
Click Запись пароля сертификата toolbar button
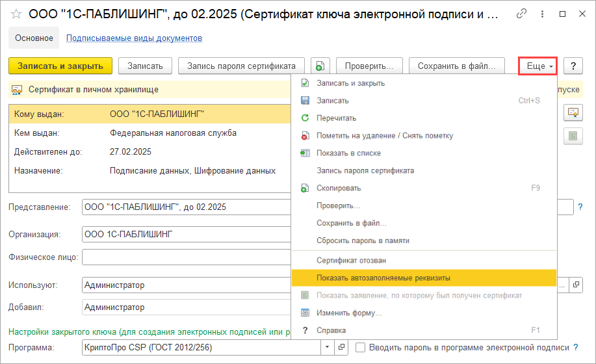(x=241, y=66)
